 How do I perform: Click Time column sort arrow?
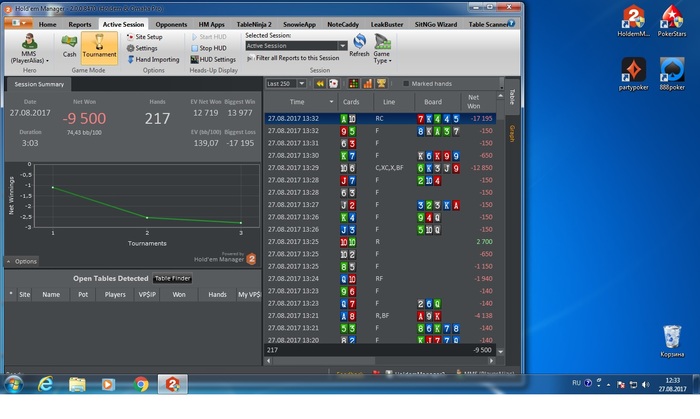point(331,102)
